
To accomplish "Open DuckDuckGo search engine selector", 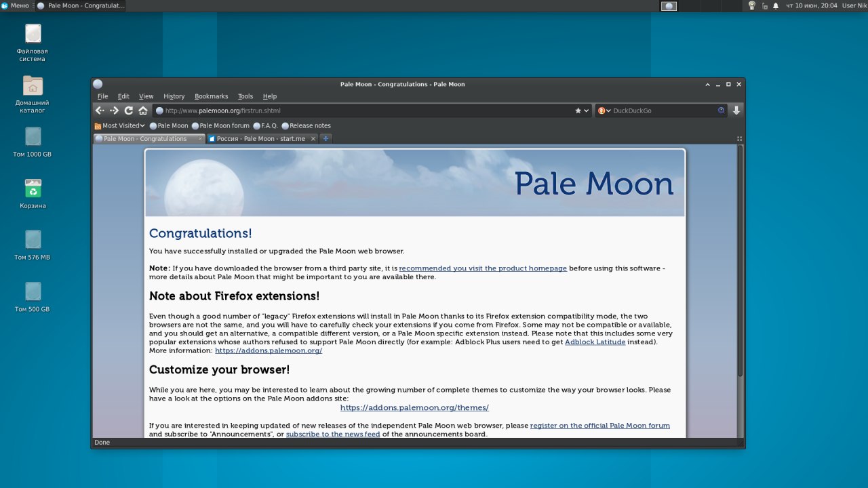I will 604,110.
